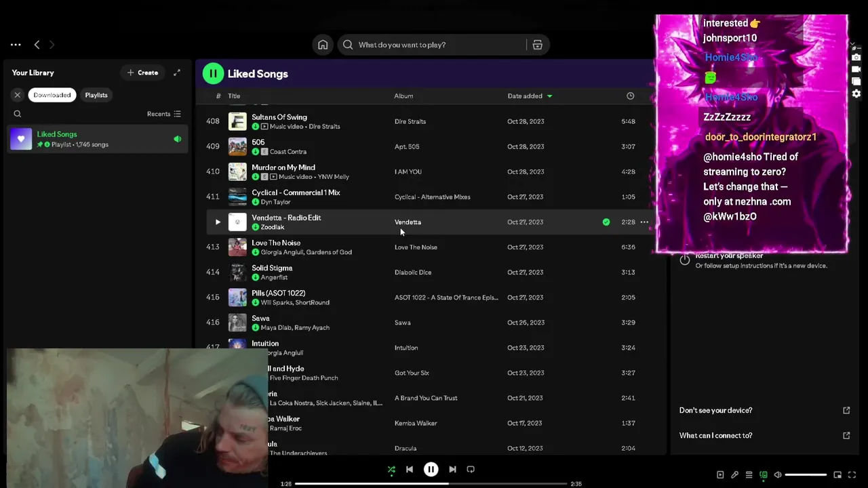Screen dimensions: 868x488
Task: Play the Vendetta - Radio Edit row
Action: pos(218,222)
